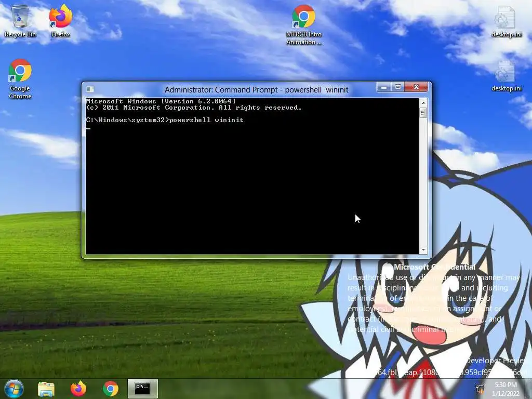Click the '2011 Microsoft Corporation' copyright line
This screenshot has height=399, width=532.
click(x=194, y=108)
